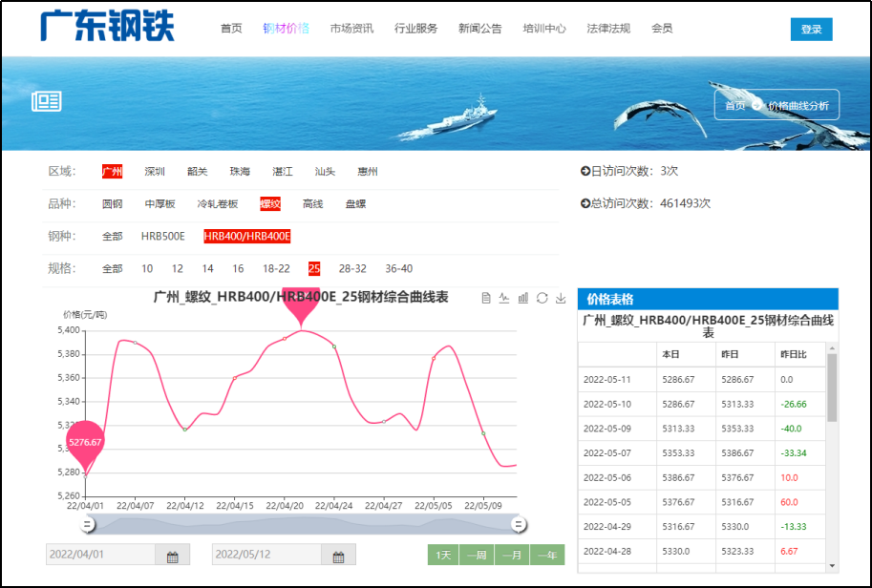Open 新闻公告 navigation menu

479,29
